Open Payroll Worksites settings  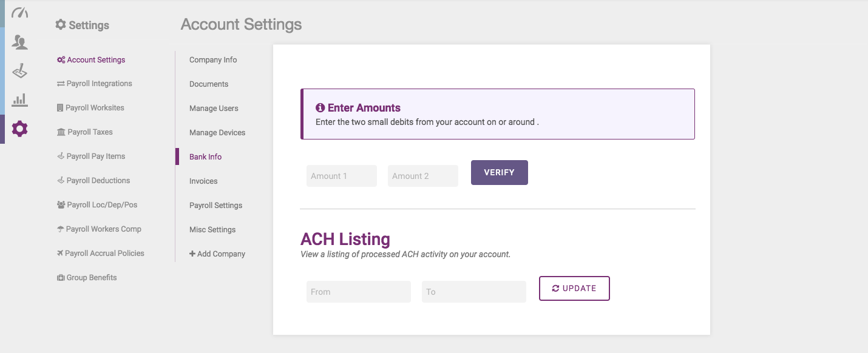[90, 108]
